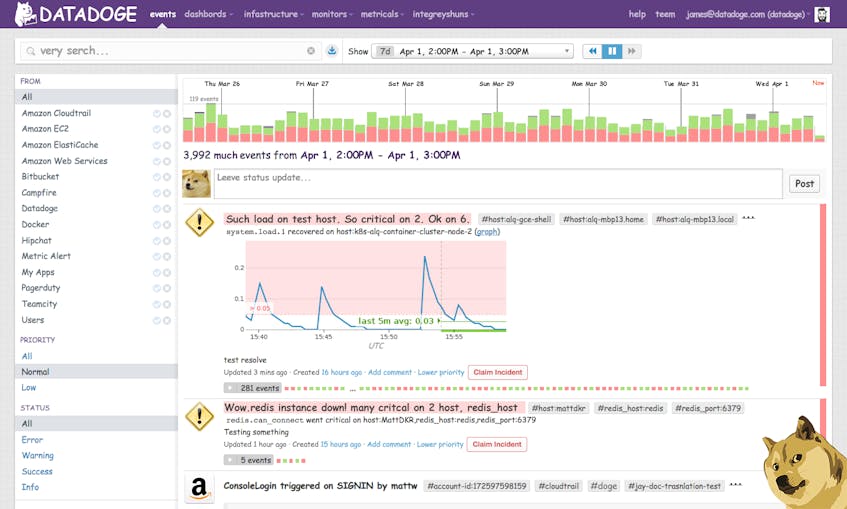Screen dimensions: 847x509
Task: Click the Amazon icon on the ConsoleLogin event
Action: [199, 488]
